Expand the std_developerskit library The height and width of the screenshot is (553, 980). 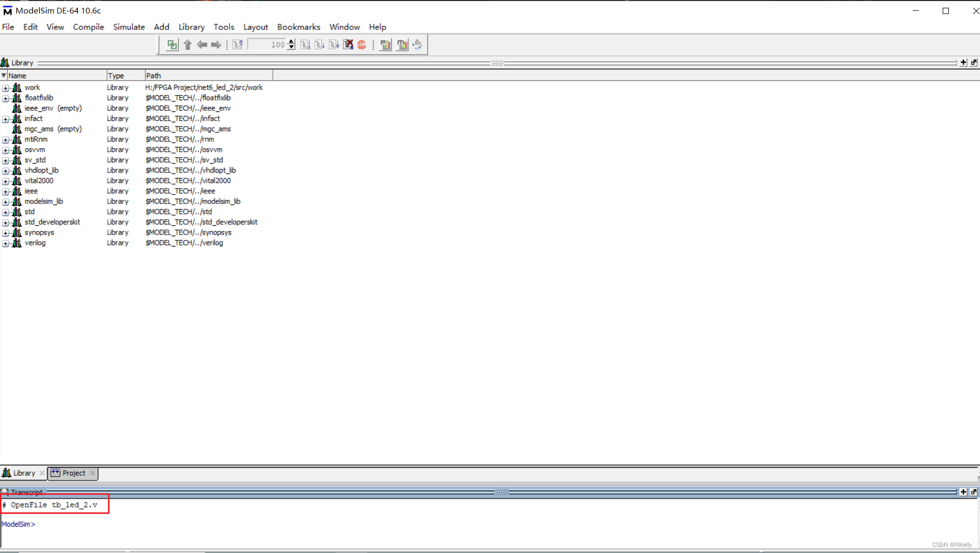(6, 223)
